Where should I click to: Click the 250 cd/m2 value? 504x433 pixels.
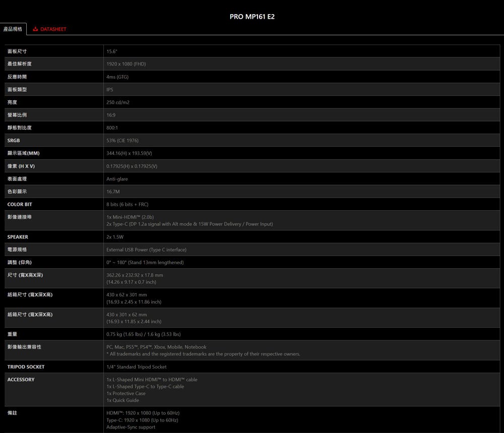pyautogui.click(x=118, y=102)
